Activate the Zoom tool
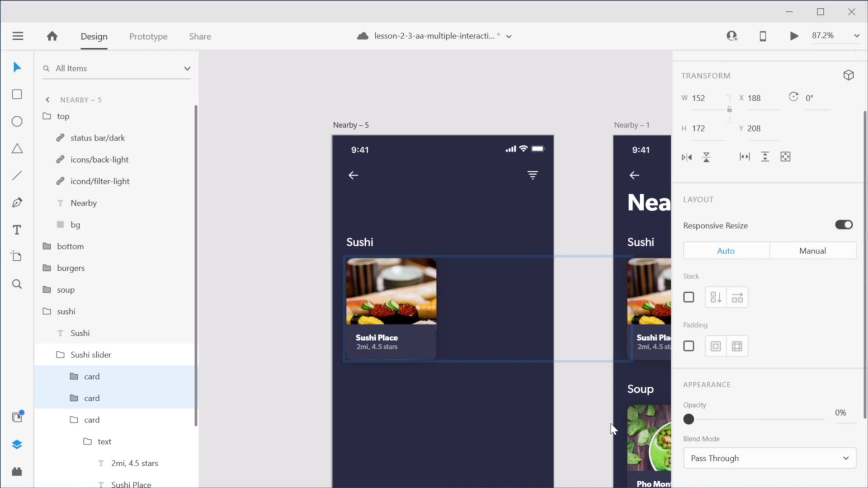Viewport: 868px width, 488px height. click(17, 284)
